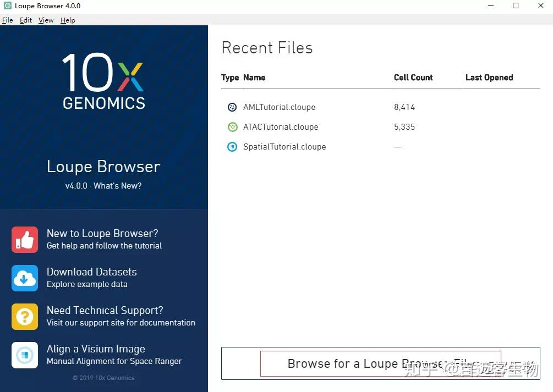The image size is (553, 392).
Task: Select the thumbs-up tutorial icon
Action: 24,239
